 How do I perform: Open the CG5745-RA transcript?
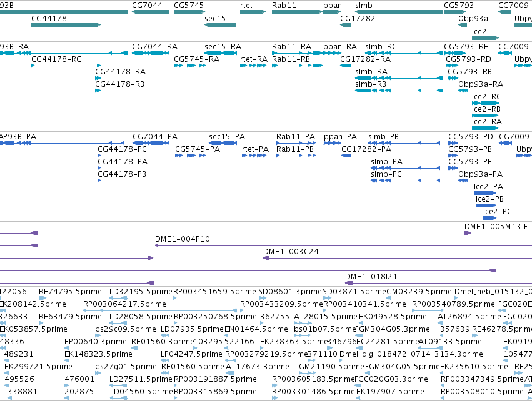point(189,66)
